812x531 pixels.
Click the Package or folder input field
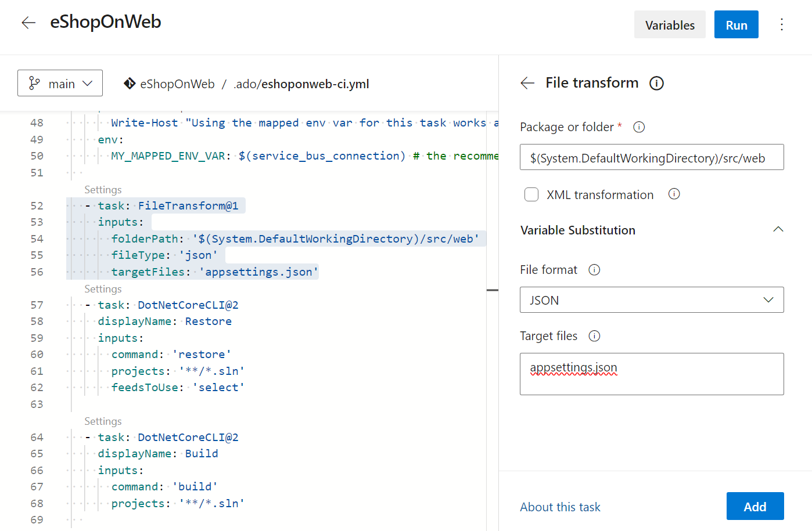(652, 157)
